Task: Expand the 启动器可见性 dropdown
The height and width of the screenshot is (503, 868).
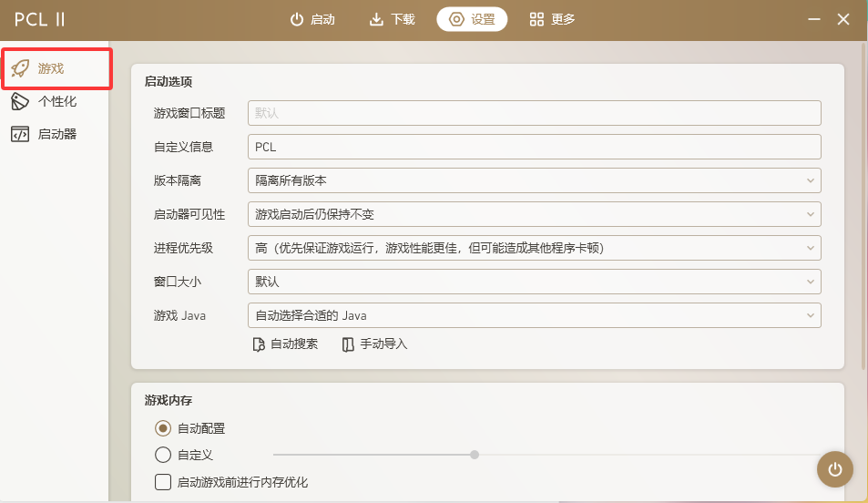Action: pos(535,214)
